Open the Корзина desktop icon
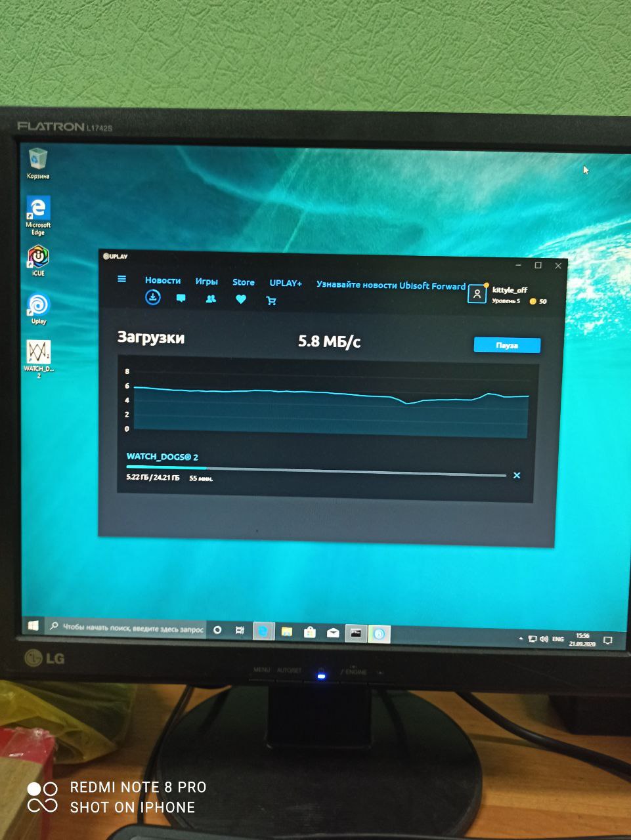 tap(38, 163)
